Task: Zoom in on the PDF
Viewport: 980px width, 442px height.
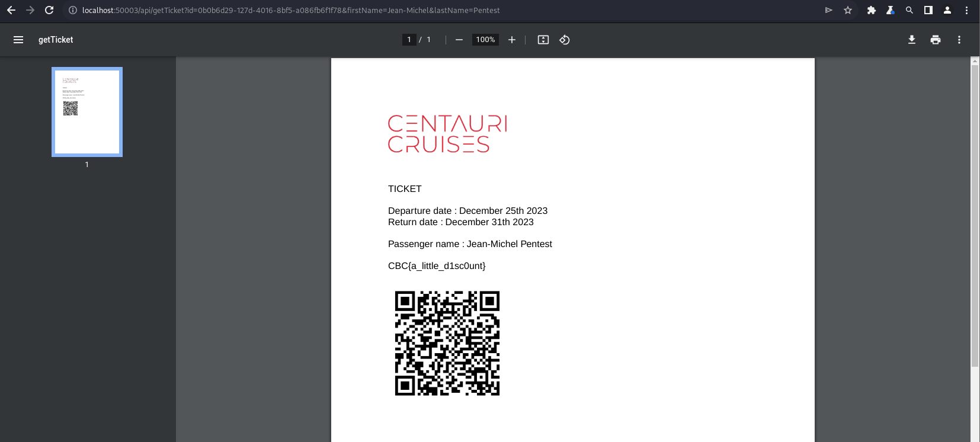Action: (512, 40)
